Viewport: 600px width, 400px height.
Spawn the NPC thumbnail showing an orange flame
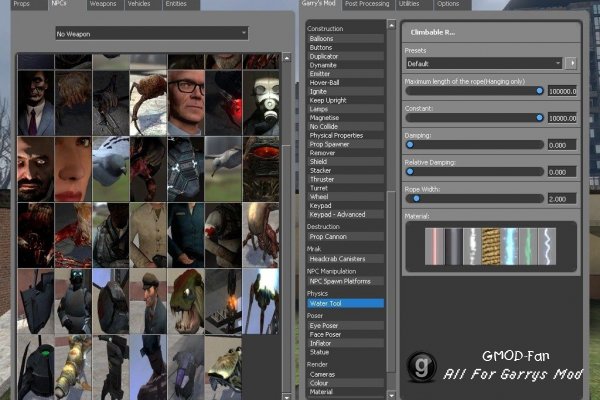(x=223, y=301)
